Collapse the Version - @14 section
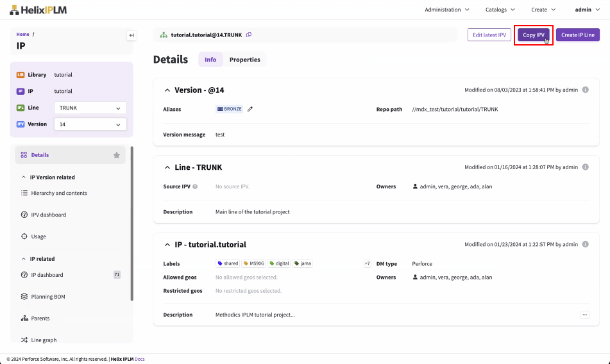610x364 pixels. point(167,90)
